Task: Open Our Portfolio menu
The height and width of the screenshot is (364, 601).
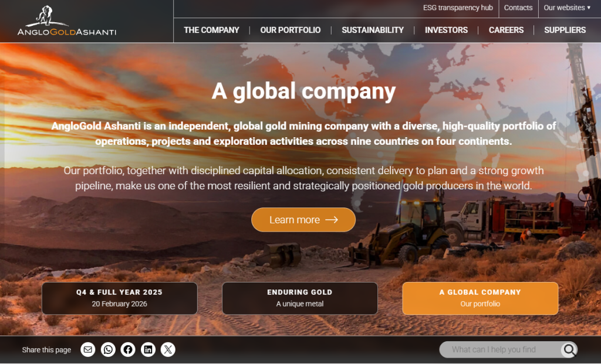Action: 290,30
